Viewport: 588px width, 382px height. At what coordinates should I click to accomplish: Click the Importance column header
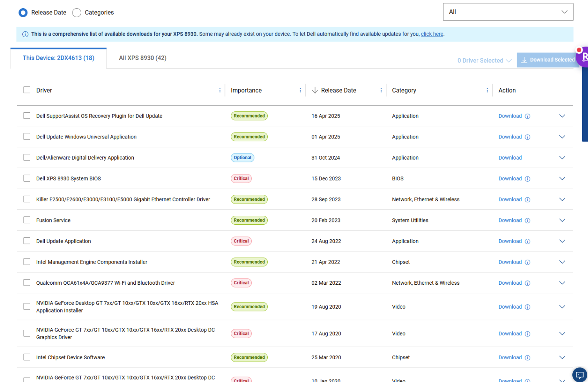[x=246, y=90]
